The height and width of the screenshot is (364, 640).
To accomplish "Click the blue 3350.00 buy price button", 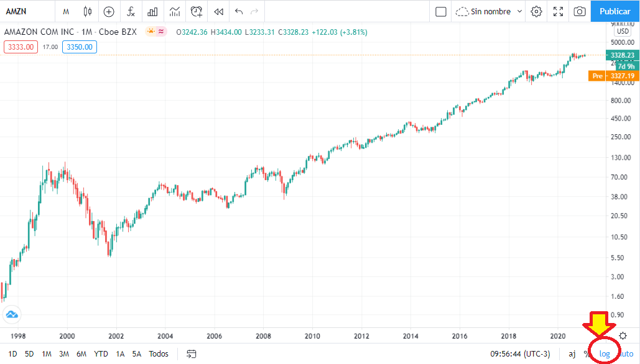I will (80, 47).
